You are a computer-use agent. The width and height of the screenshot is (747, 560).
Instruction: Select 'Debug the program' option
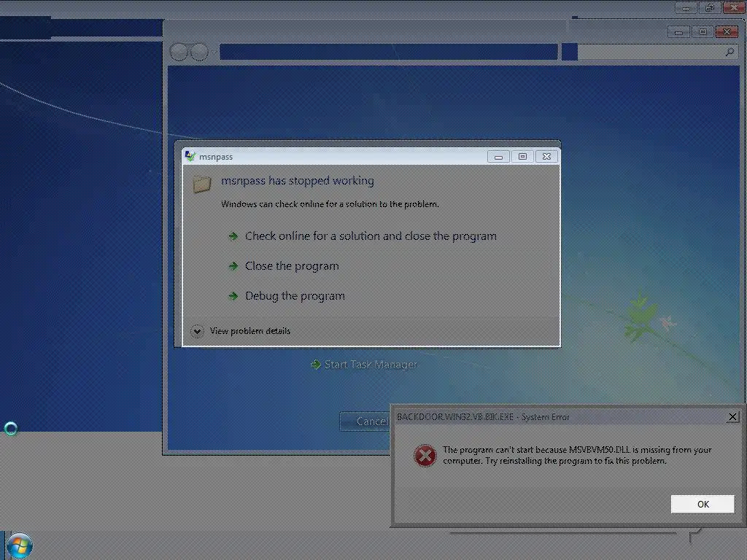pos(295,296)
